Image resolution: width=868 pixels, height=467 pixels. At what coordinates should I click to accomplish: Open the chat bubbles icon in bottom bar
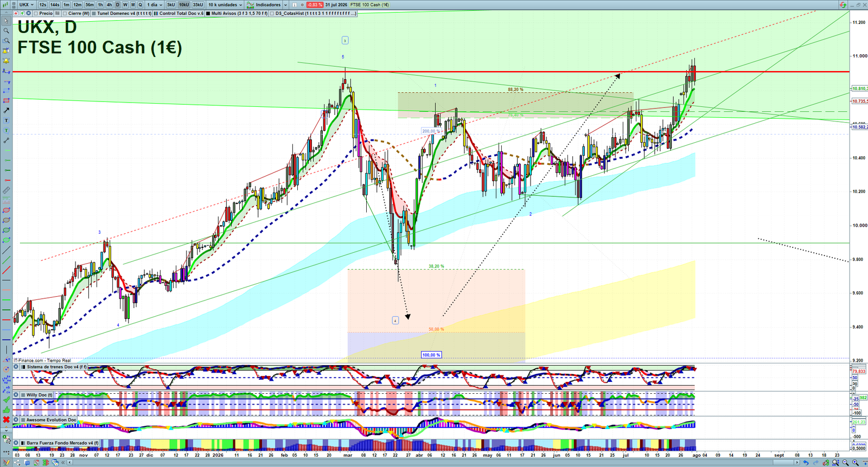tap(27, 463)
